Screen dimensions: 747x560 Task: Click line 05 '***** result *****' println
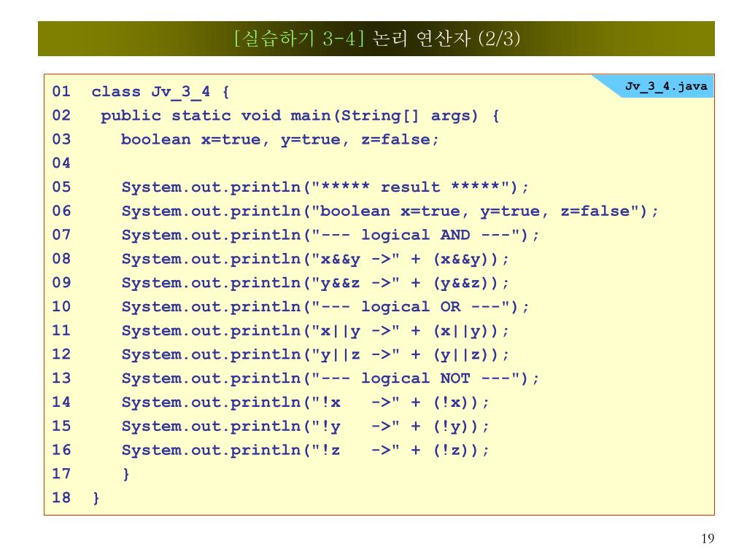coord(325,187)
